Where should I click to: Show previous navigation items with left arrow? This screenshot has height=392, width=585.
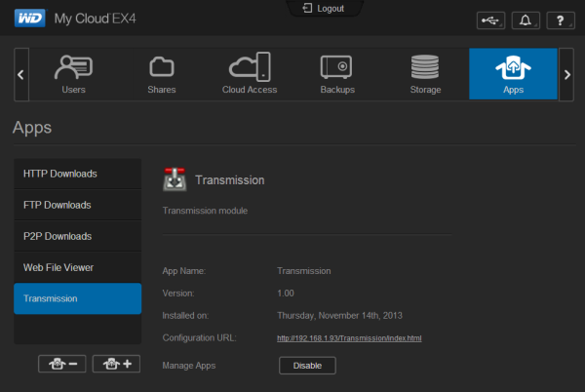tap(21, 74)
